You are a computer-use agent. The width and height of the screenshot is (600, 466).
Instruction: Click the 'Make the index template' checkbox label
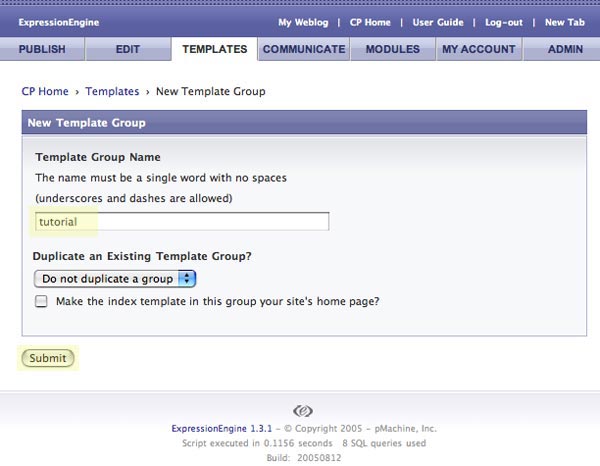pyautogui.click(x=218, y=301)
